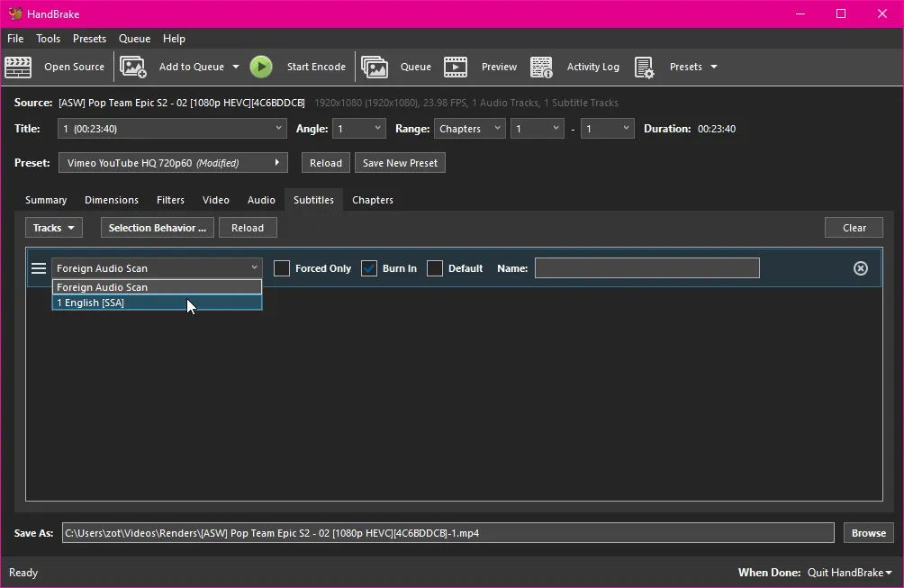
Task: Open the Activity Log icon
Action: tap(541, 67)
